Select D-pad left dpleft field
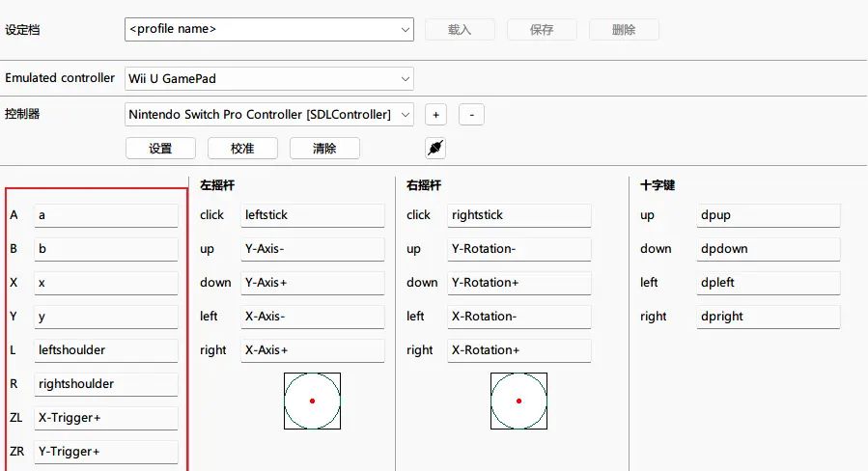 [768, 283]
